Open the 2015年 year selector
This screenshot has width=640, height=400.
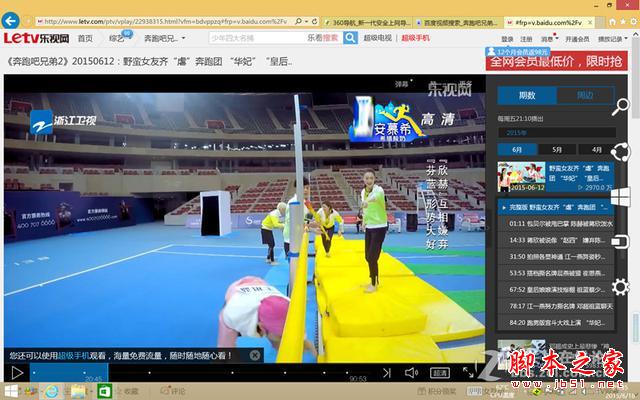tap(557, 132)
